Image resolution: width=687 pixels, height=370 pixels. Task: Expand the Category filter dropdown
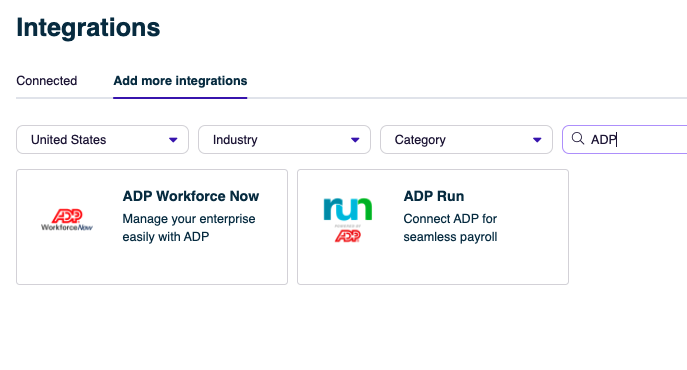coord(466,140)
